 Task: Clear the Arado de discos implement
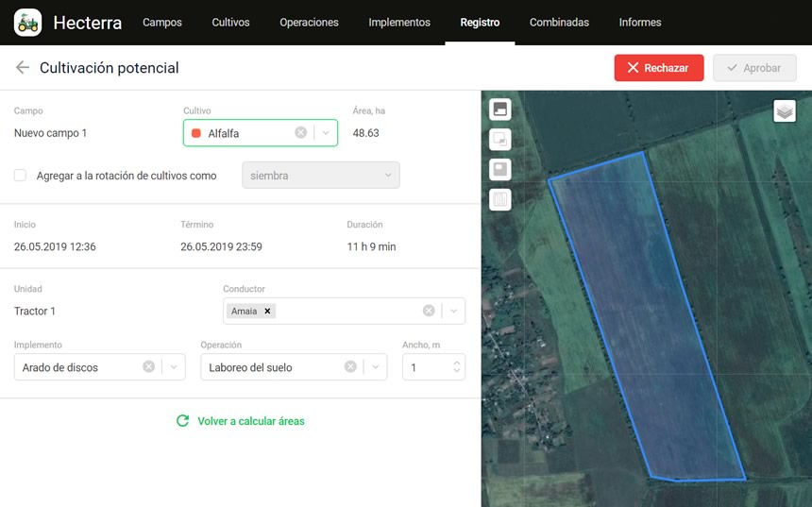tap(148, 367)
